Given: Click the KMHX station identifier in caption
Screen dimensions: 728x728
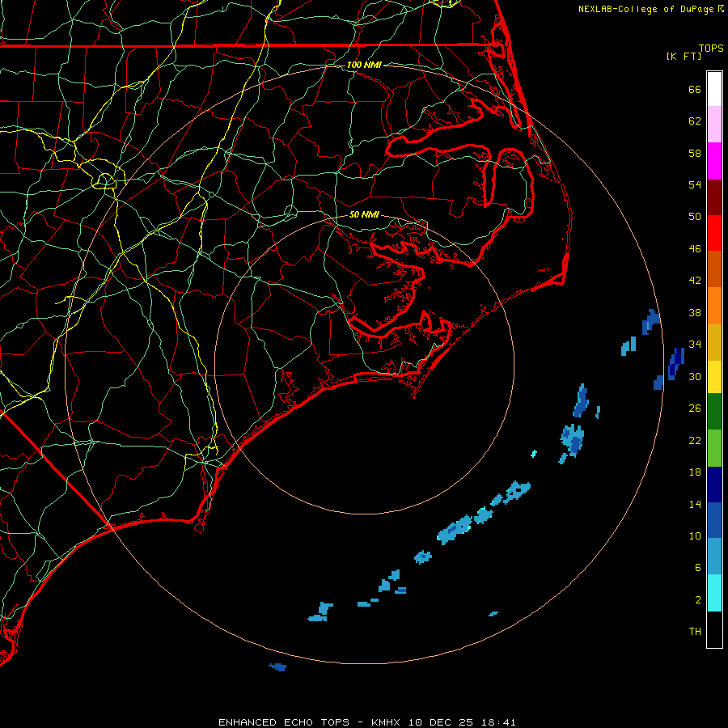Looking at the screenshot, I should [387, 722].
